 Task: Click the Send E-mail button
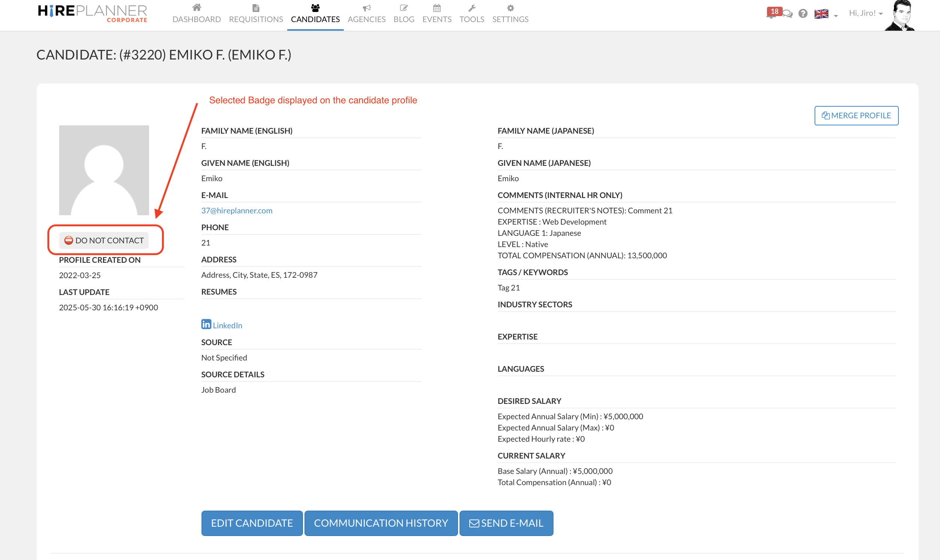[x=506, y=523]
